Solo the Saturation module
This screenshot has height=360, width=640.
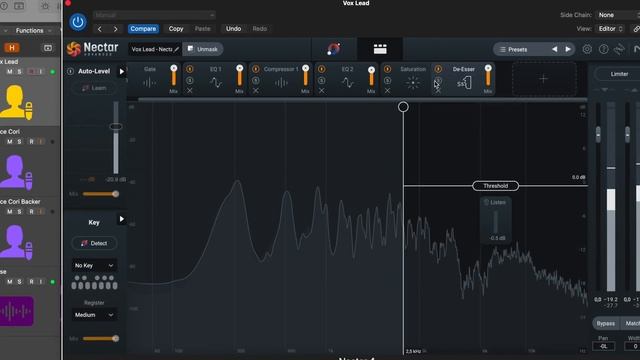(x=387, y=80)
